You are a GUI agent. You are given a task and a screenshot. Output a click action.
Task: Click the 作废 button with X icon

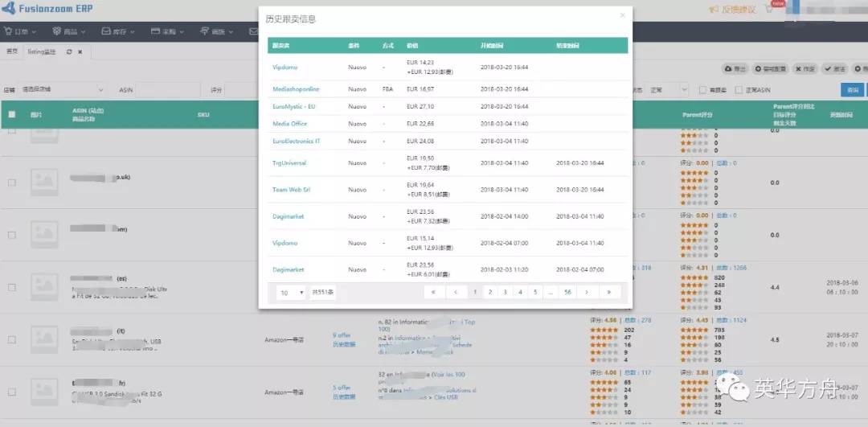(x=805, y=68)
